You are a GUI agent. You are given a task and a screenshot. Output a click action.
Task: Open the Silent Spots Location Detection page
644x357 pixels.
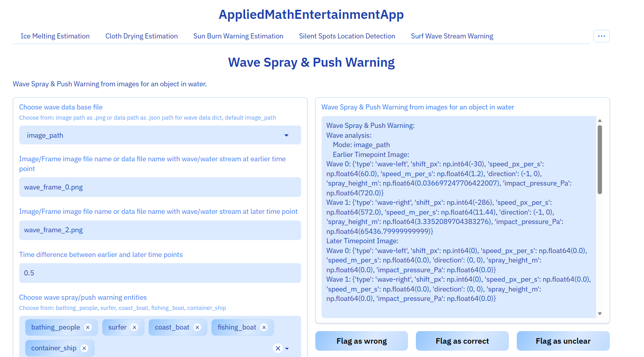tap(347, 36)
